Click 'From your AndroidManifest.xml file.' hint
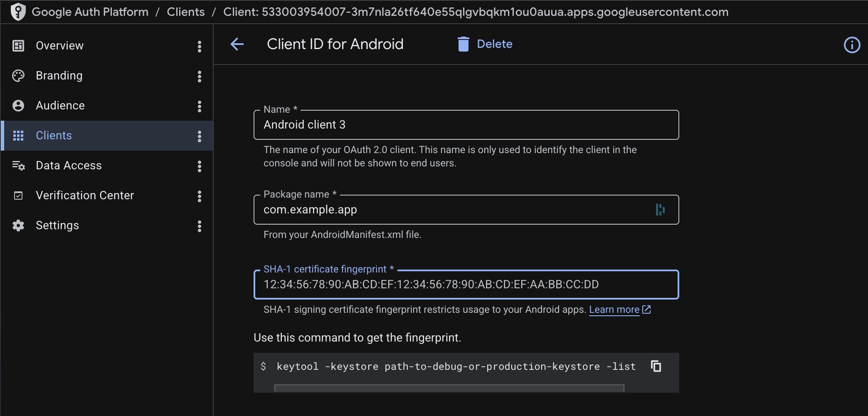Image resolution: width=868 pixels, height=416 pixels. 343,235
